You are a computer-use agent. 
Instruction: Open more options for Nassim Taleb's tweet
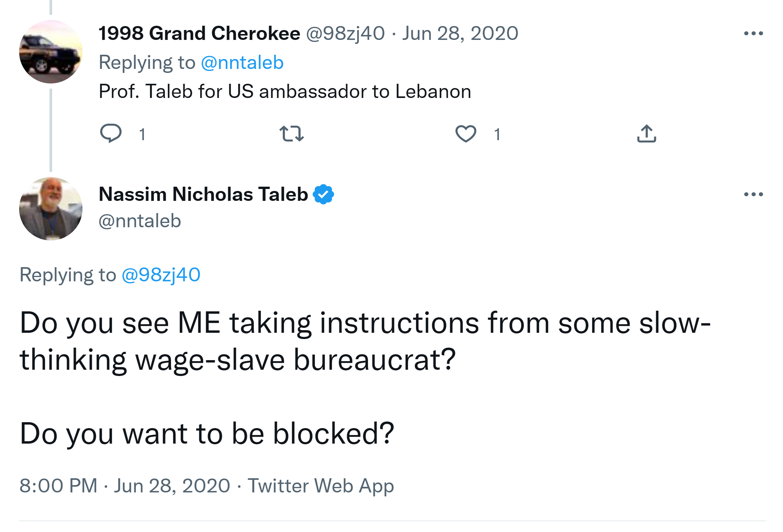753,194
